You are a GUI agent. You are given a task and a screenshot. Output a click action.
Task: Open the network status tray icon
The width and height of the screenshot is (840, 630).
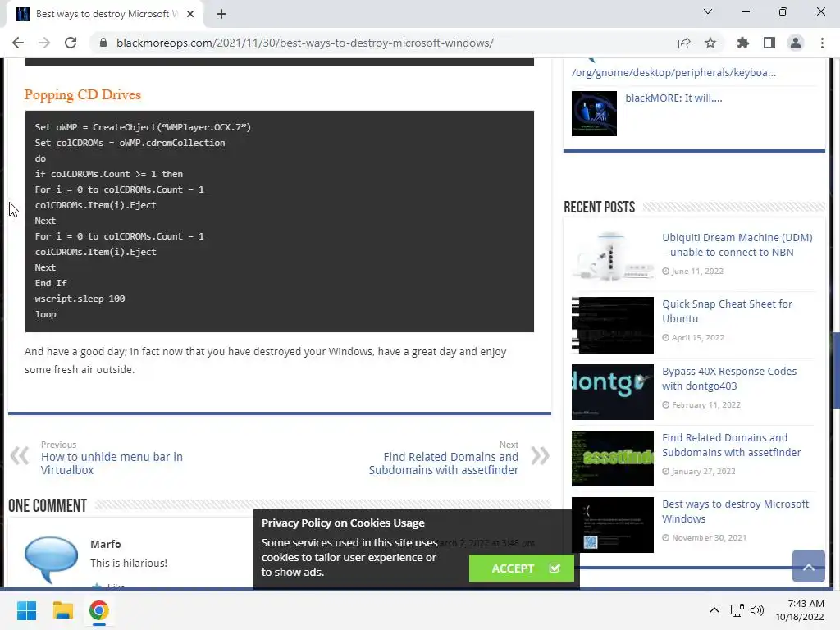737,610
